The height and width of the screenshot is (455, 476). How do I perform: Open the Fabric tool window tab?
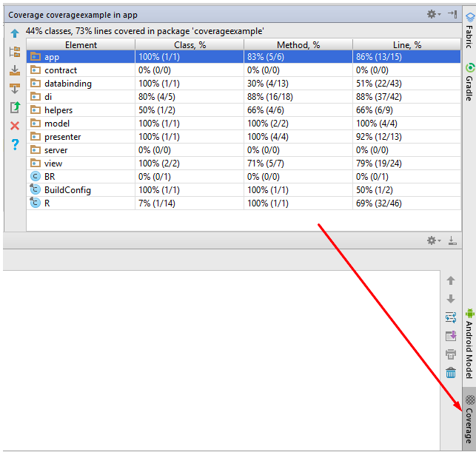coord(469,31)
